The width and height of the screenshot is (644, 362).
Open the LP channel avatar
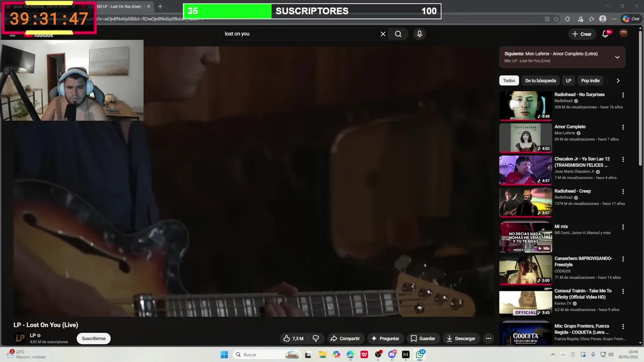coord(20,338)
